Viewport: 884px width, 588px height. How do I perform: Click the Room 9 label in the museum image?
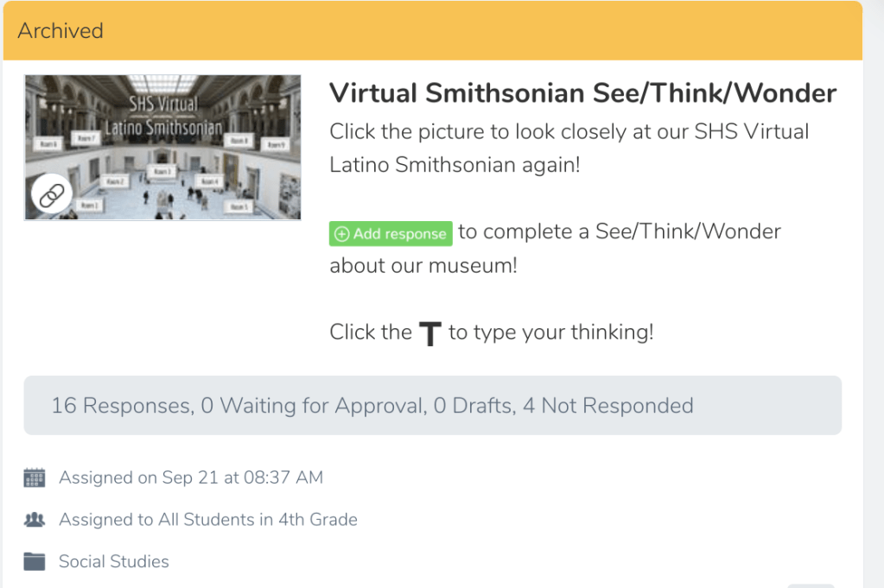(x=274, y=144)
